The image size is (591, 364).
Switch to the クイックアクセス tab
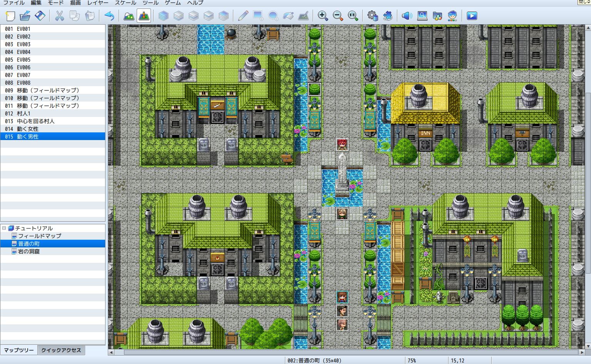coord(61,350)
